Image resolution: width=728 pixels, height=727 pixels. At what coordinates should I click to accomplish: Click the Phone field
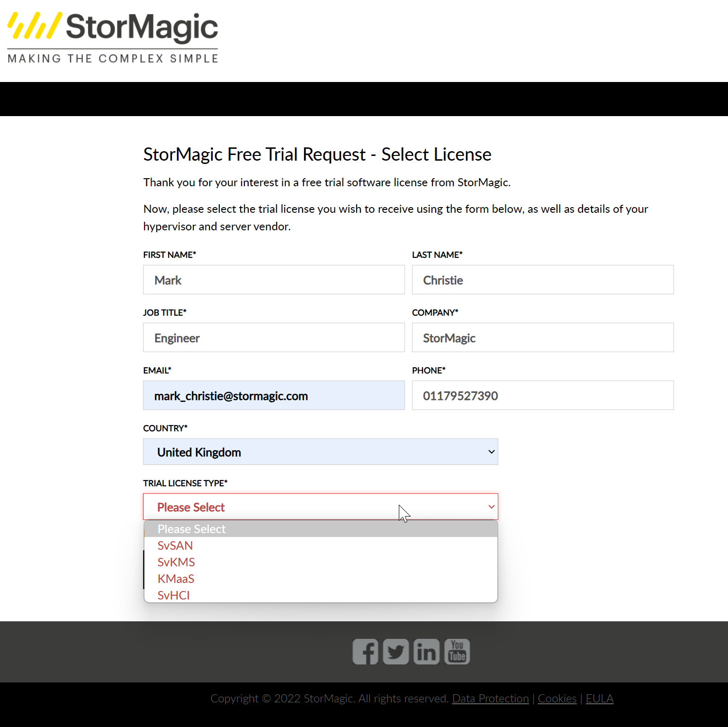(x=543, y=395)
